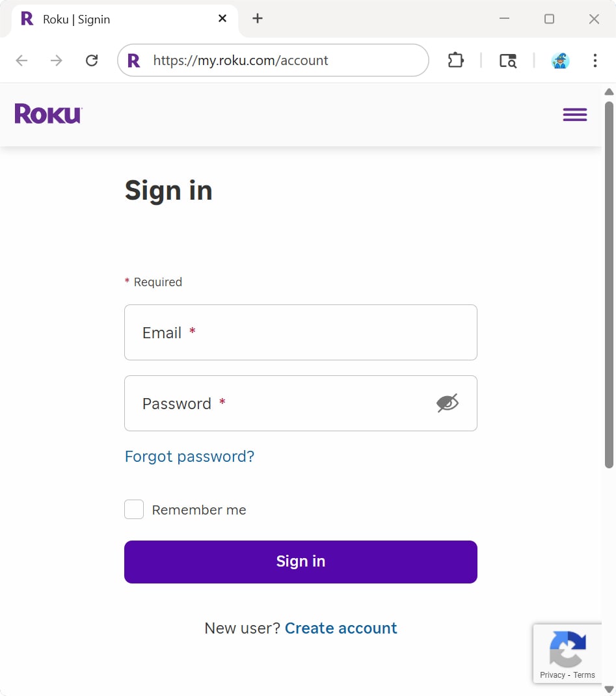Image resolution: width=616 pixels, height=696 pixels.
Task: Close the Roku Signin tab
Action: (x=222, y=19)
